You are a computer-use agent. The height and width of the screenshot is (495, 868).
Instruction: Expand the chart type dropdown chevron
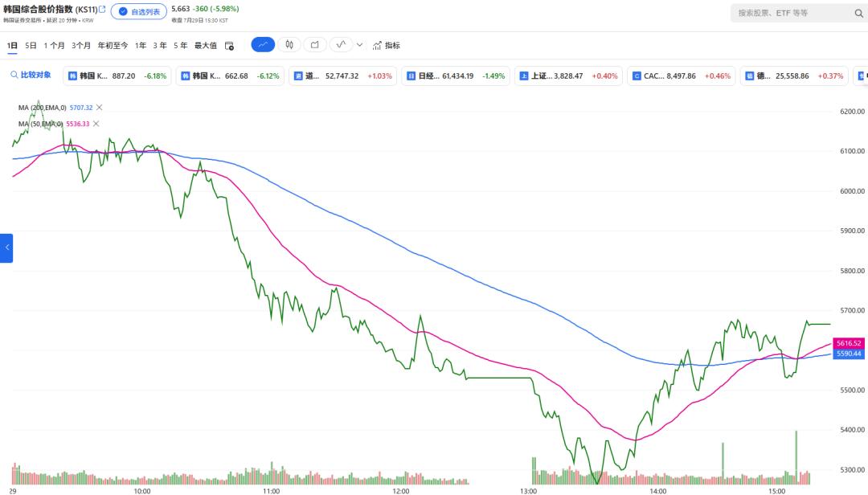pyautogui.click(x=360, y=45)
